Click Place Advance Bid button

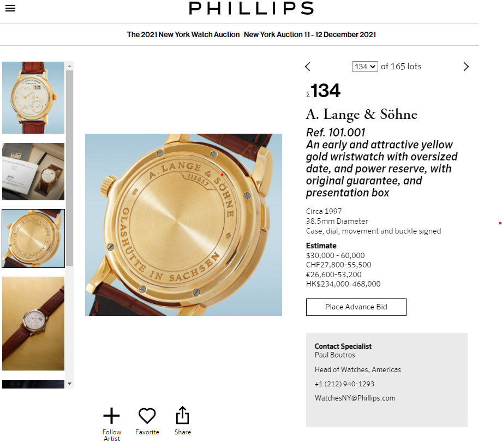[x=356, y=307]
